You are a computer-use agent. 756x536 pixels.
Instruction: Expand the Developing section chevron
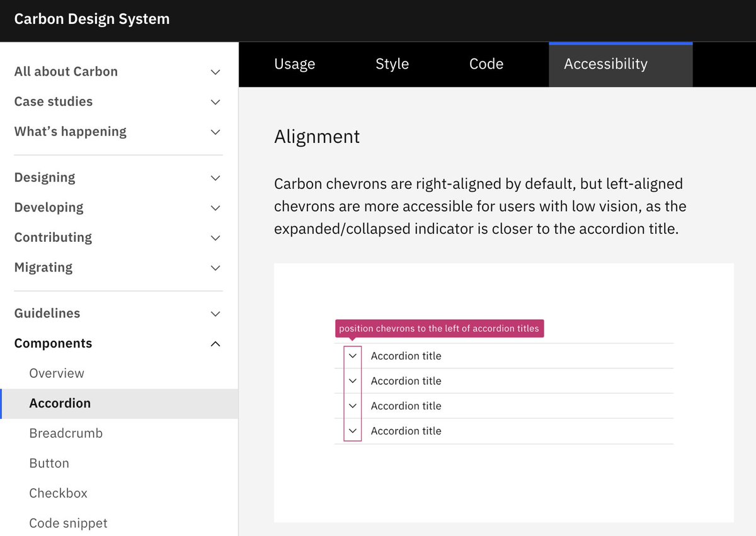pyautogui.click(x=215, y=208)
